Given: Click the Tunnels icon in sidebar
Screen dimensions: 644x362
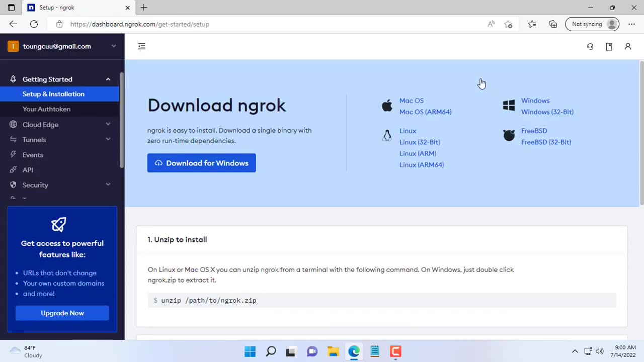Looking at the screenshot, I should coord(13,139).
